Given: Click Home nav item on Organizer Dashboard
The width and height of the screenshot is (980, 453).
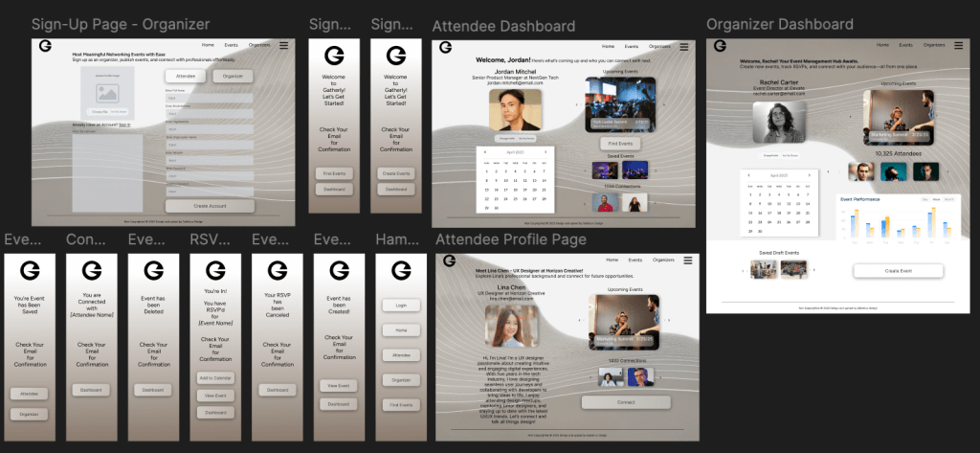Looking at the screenshot, I should point(879,45).
